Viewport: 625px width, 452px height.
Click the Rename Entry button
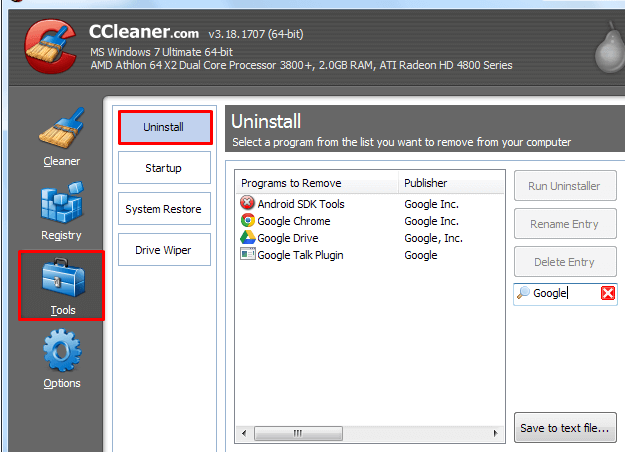pos(565,224)
